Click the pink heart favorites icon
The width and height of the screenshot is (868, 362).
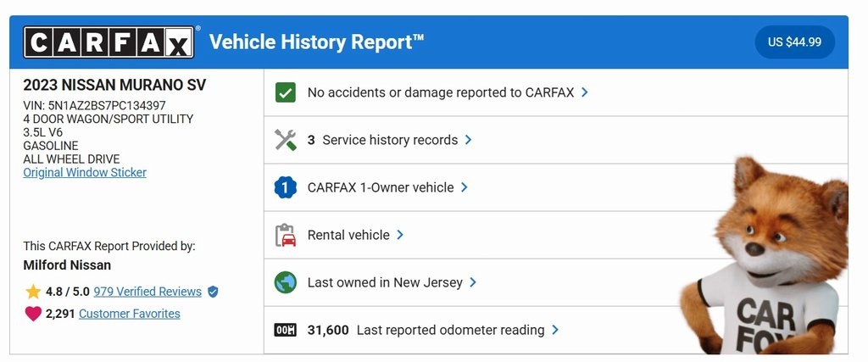pos(33,314)
